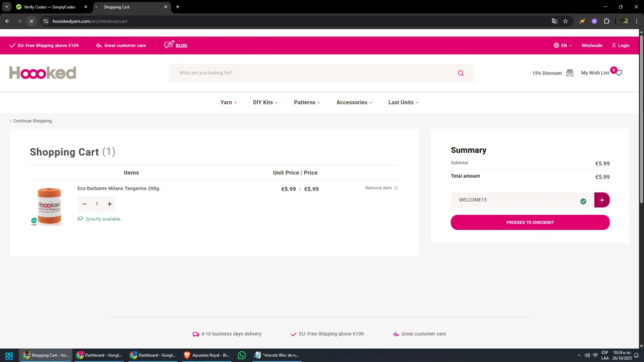The height and width of the screenshot is (362, 644).
Task: Click the Remove item X icon
Action: click(396, 188)
